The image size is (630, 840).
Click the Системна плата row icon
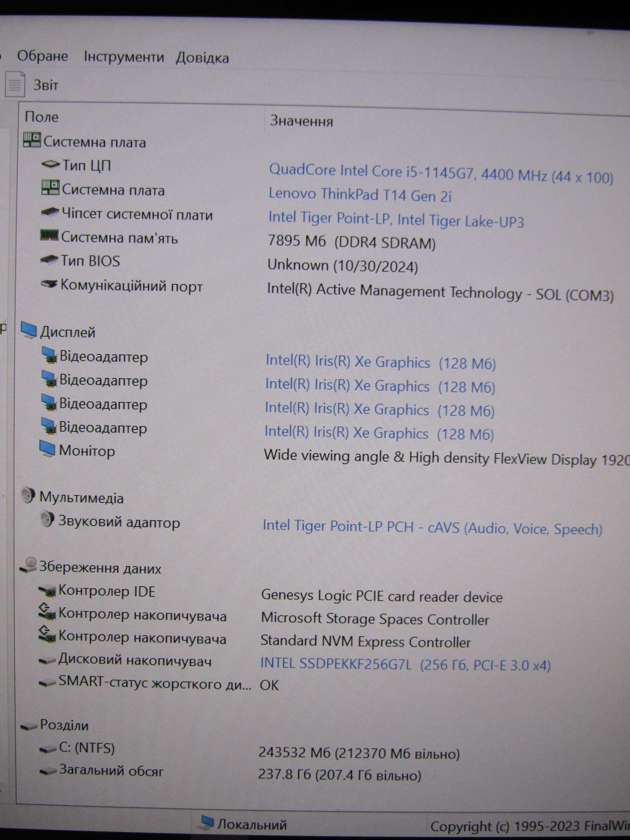point(50,188)
